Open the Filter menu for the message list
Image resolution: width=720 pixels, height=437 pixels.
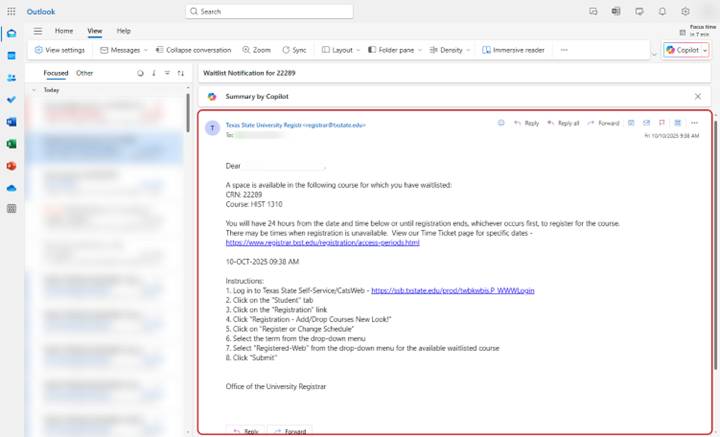click(x=167, y=73)
